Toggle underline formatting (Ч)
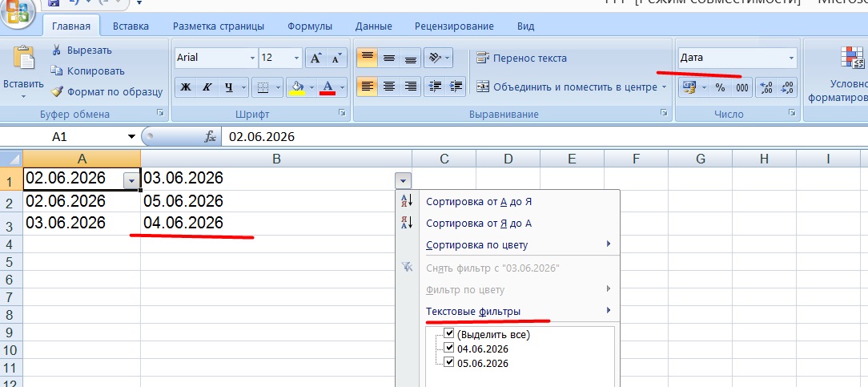Screen dimensions: 868x387 click(229, 87)
